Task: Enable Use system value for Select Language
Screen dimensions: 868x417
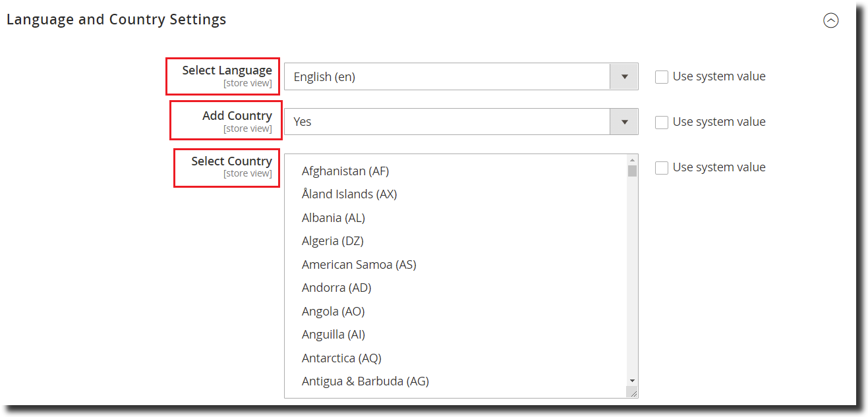Action: [662, 77]
